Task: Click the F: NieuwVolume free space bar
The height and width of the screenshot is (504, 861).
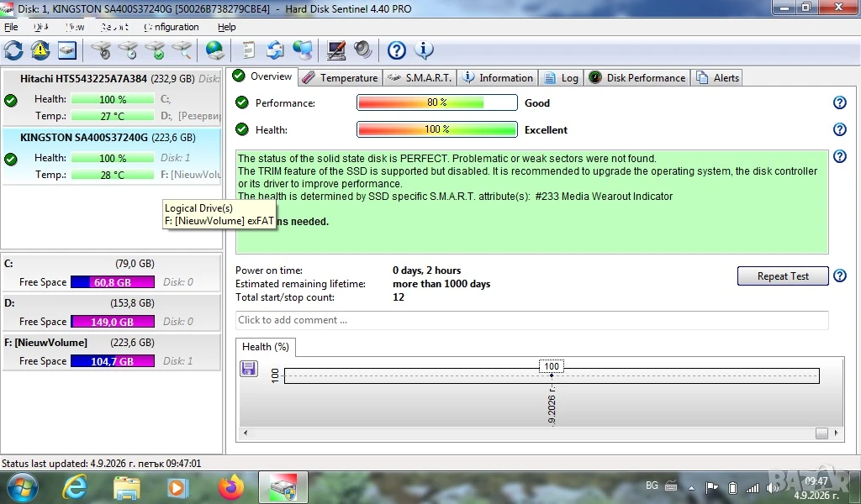Action: point(113,361)
